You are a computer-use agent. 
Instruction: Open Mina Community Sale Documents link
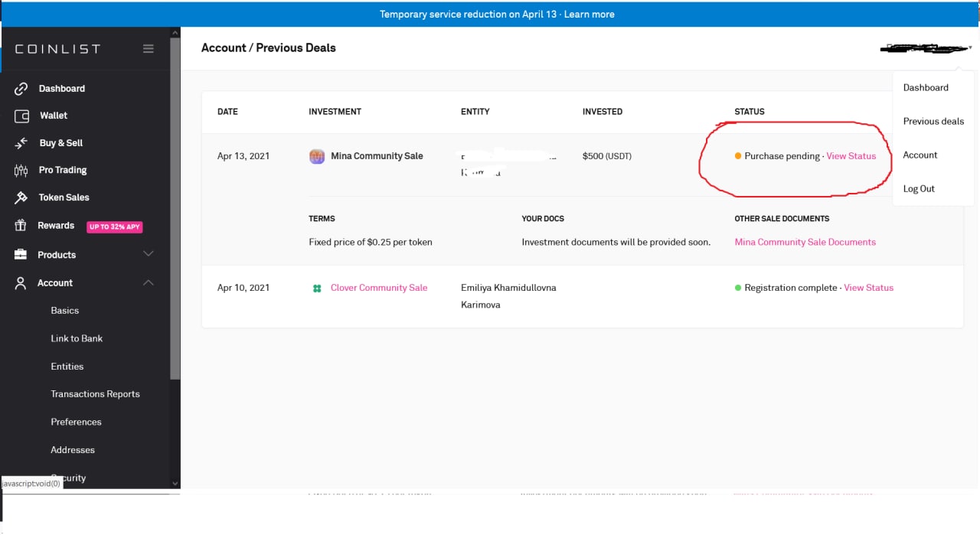tap(805, 242)
